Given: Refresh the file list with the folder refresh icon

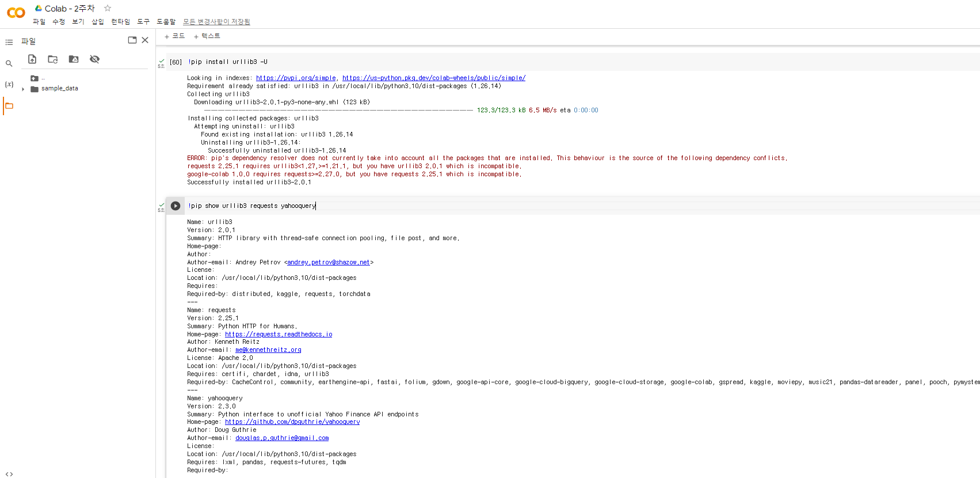Looking at the screenshot, I should (53, 59).
